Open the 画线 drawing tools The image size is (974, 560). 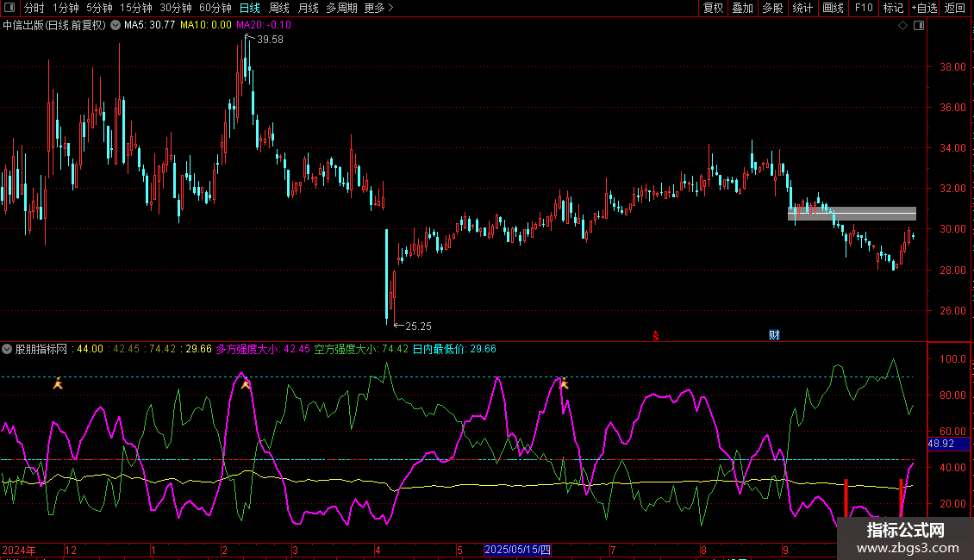coord(833,8)
